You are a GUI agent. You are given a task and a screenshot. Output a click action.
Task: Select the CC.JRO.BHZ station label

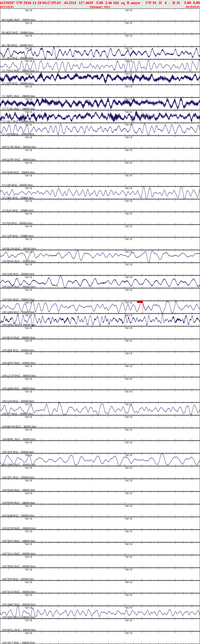18,58
